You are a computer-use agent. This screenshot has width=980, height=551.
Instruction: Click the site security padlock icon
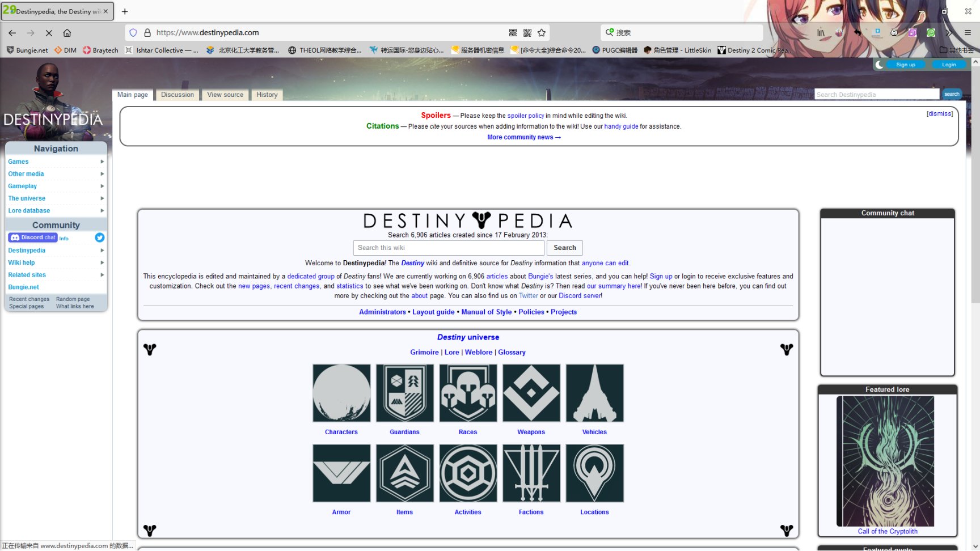click(147, 33)
